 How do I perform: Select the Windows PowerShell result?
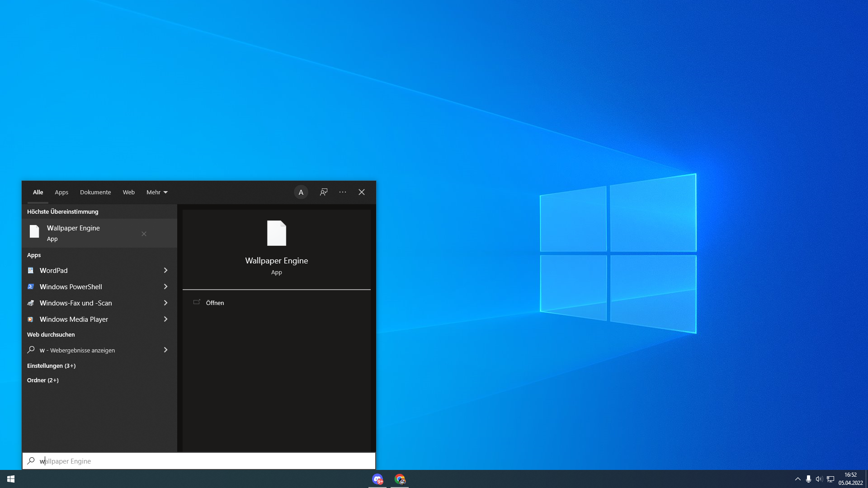71,286
